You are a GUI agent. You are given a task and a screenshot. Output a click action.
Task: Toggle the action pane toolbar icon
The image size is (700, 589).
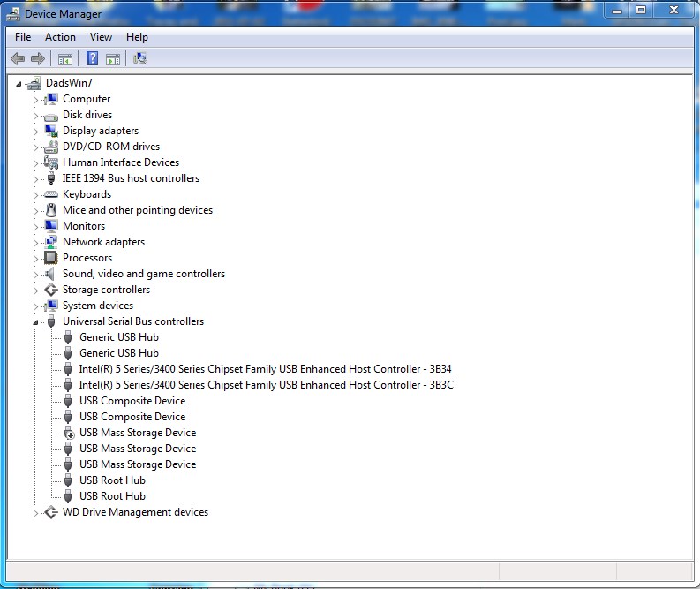[113, 59]
